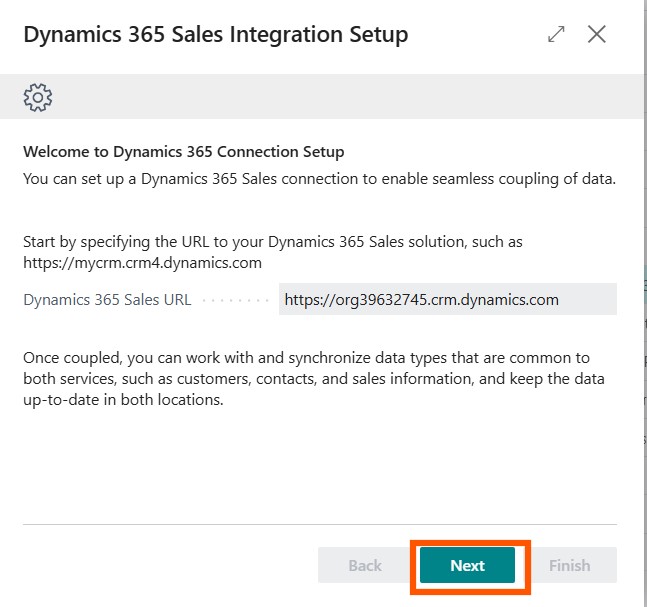Screen dimensions: 647x607
Task: Close the Integration Setup dialog
Action: [597, 34]
